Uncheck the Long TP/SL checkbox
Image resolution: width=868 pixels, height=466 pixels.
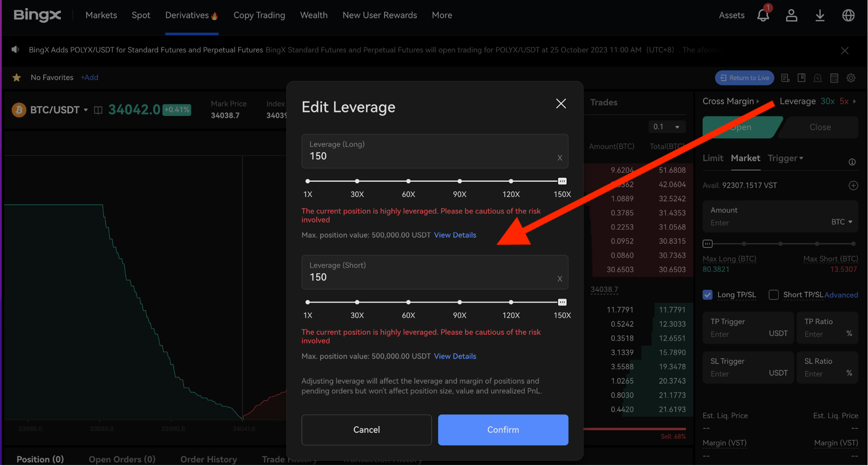707,295
